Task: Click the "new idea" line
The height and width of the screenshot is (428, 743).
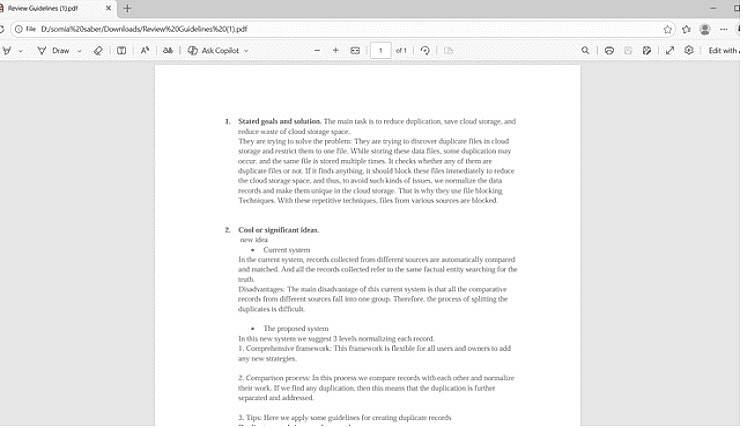Action: 254,240
